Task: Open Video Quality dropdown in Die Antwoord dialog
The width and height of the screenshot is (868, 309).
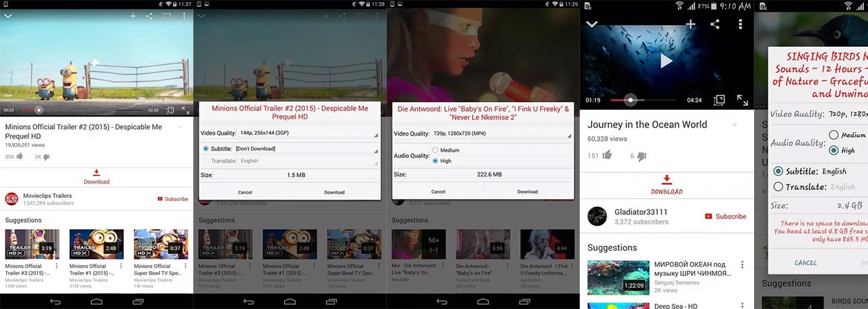Action: coord(502,133)
